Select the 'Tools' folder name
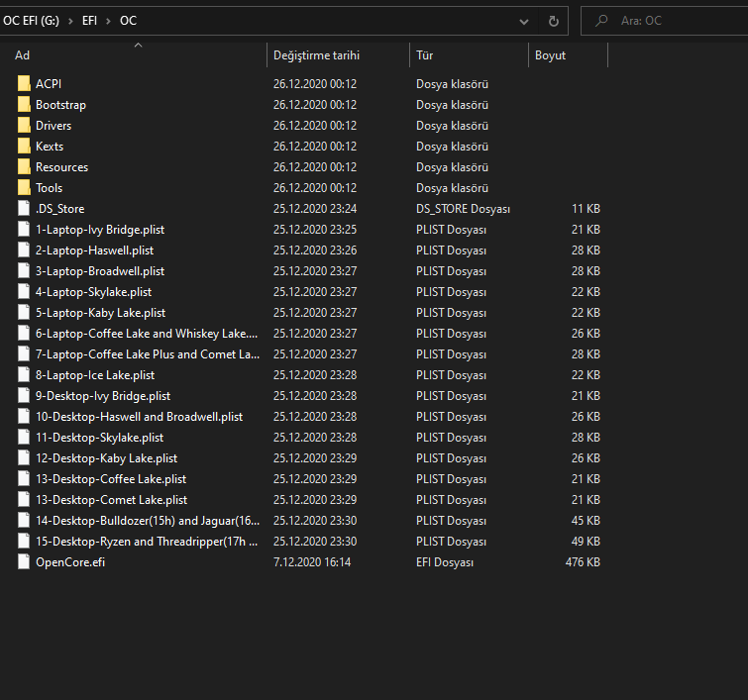This screenshot has height=700, width=748. 50,188
